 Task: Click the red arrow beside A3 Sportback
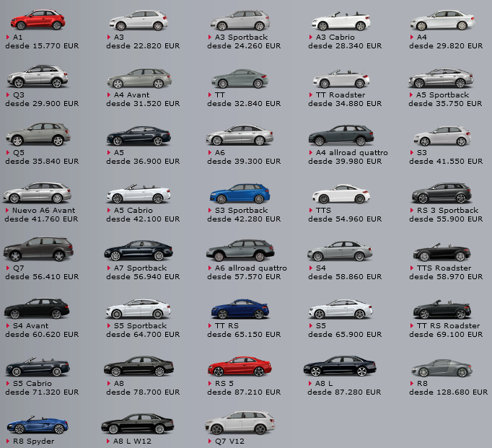click(210, 37)
